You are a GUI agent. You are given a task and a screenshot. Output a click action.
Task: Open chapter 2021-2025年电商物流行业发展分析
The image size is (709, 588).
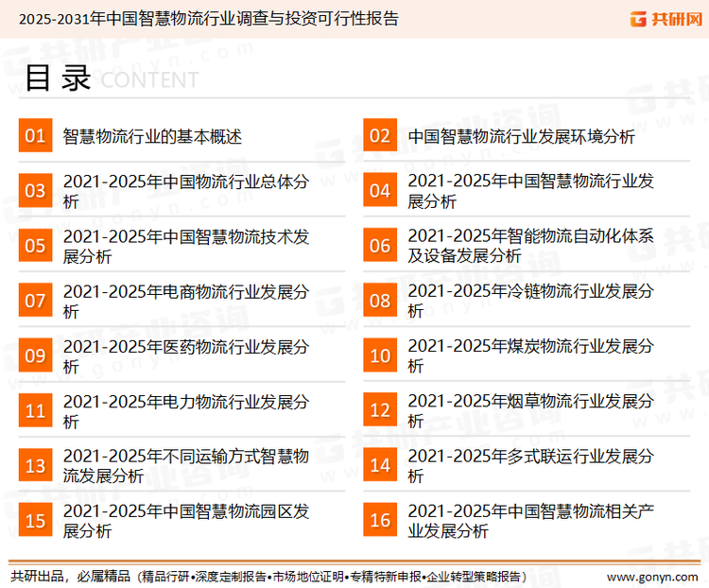pyautogui.click(x=186, y=302)
